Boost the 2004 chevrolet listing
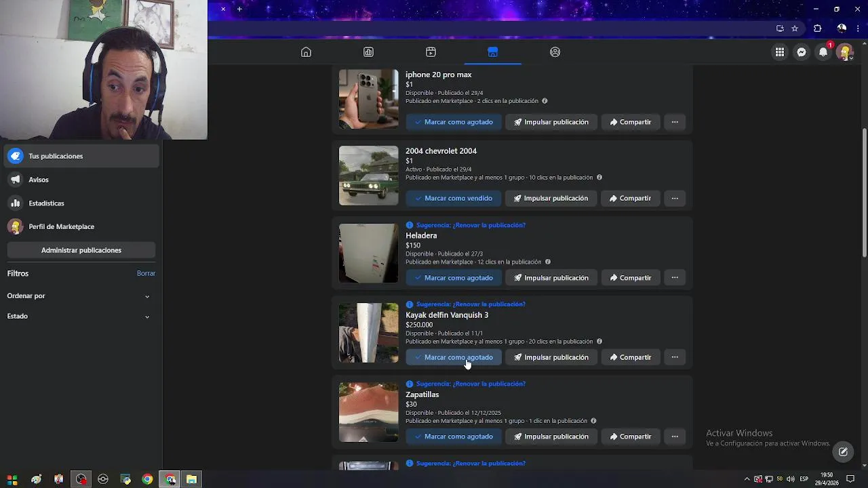 [551, 199]
